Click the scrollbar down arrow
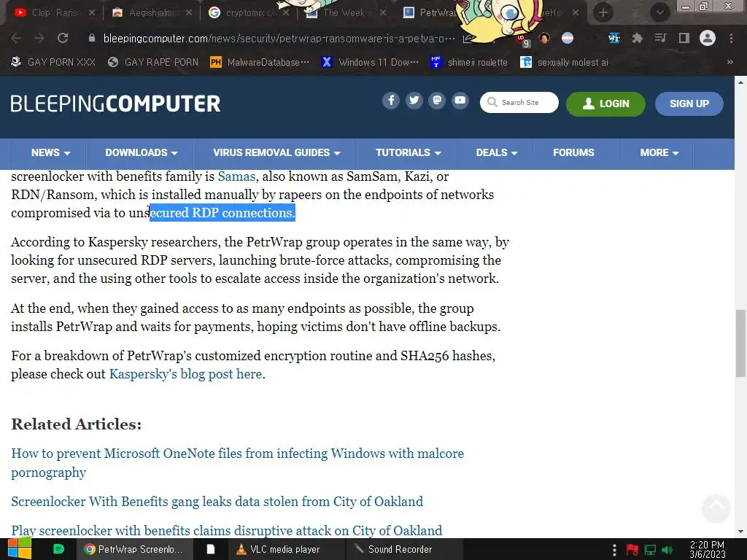Viewport: 747px width, 560px height. point(740,532)
